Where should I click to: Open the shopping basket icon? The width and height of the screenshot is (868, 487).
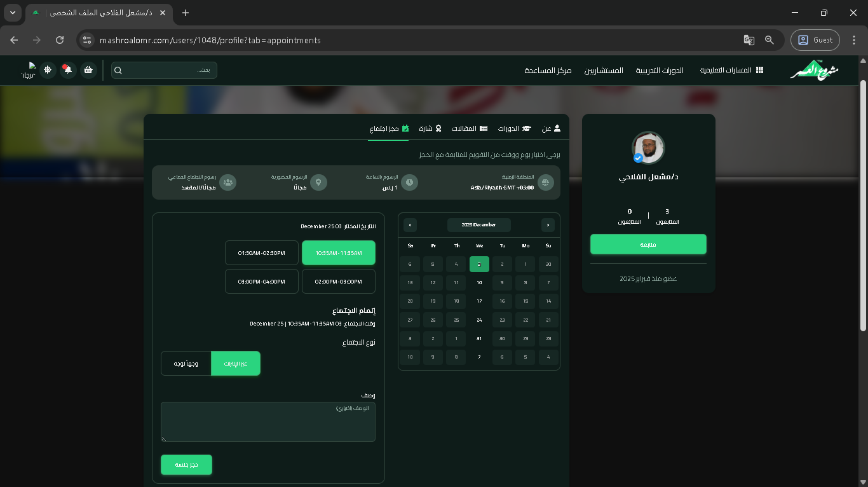point(88,70)
